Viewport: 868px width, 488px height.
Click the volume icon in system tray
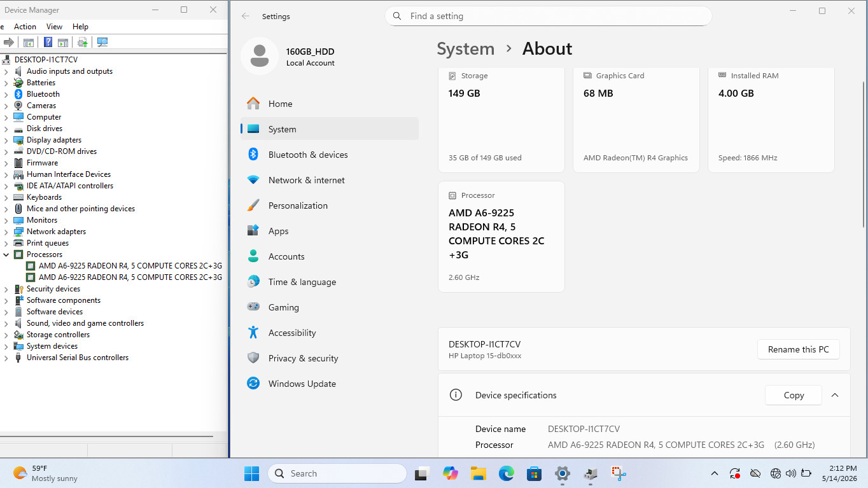pyautogui.click(x=791, y=473)
